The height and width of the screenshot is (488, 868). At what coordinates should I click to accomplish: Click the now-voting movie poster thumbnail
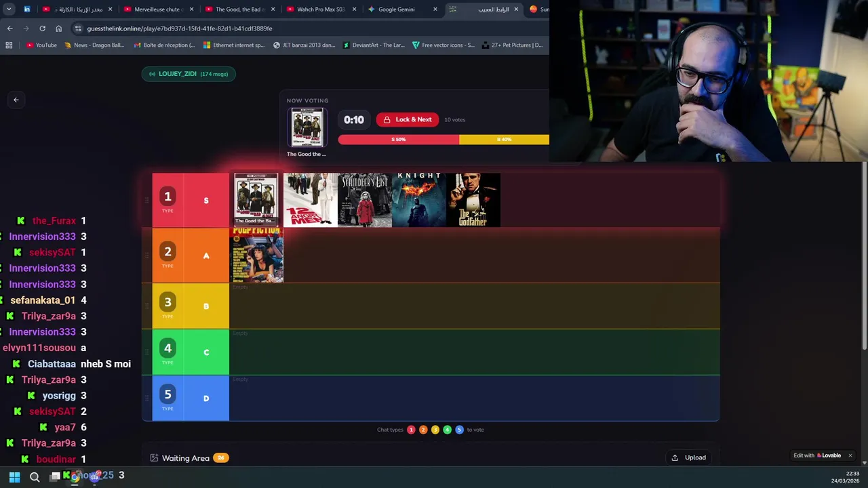coord(307,127)
